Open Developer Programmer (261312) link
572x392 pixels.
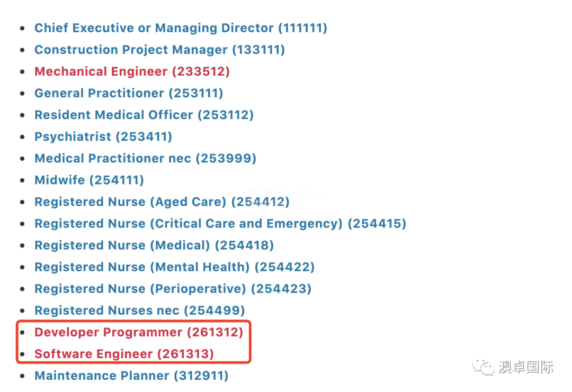(x=138, y=332)
